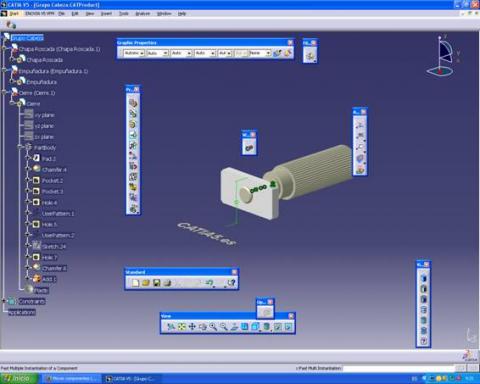Collapse the PartBody tree node
The width and height of the screenshot is (480, 384).
pyautogui.click(x=20, y=147)
